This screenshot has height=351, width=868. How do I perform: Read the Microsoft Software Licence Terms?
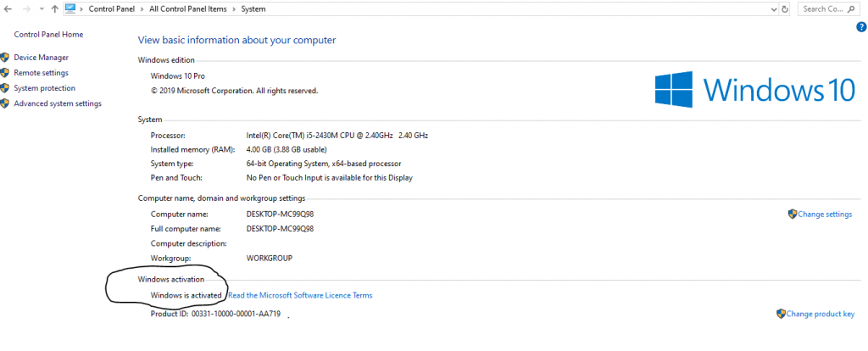click(300, 295)
